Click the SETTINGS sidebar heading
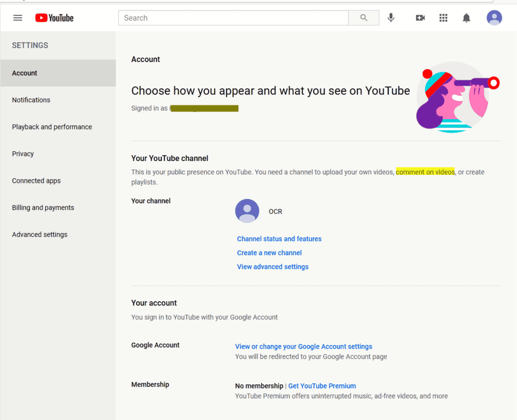The height and width of the screenshot is (420, 517). 30,46
